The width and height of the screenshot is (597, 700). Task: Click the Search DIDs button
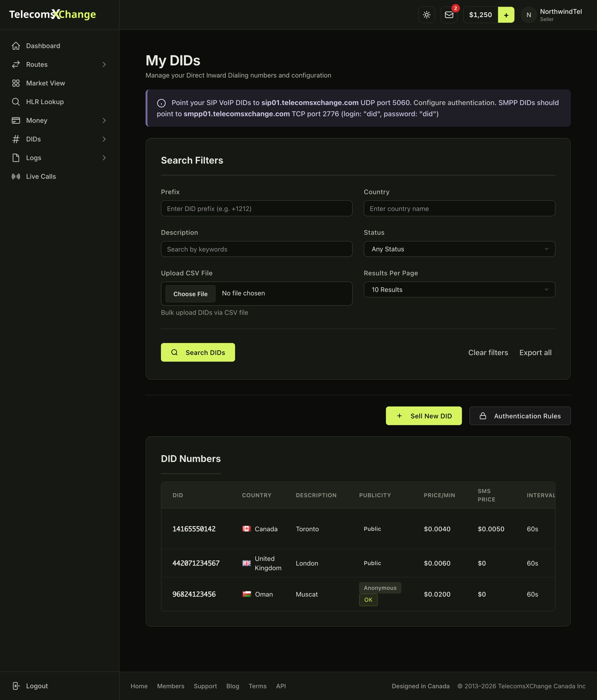click(x=198, y=352)
